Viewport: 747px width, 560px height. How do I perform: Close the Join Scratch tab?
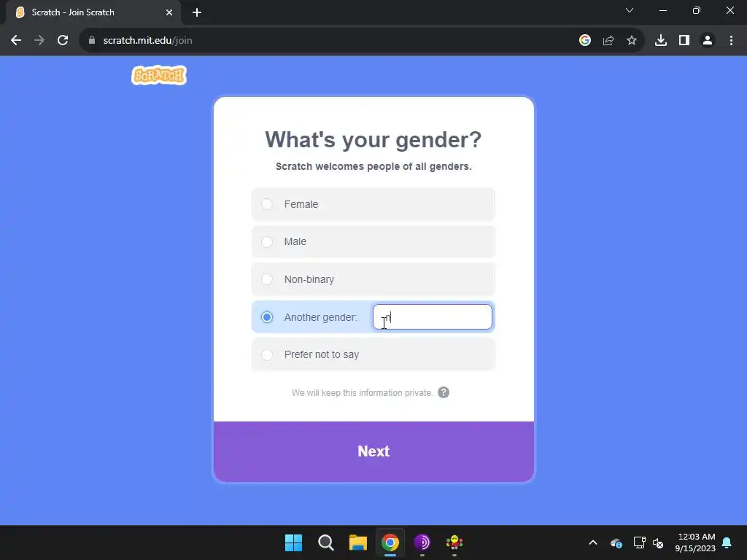pyautogui.click(x=169, y=12)
